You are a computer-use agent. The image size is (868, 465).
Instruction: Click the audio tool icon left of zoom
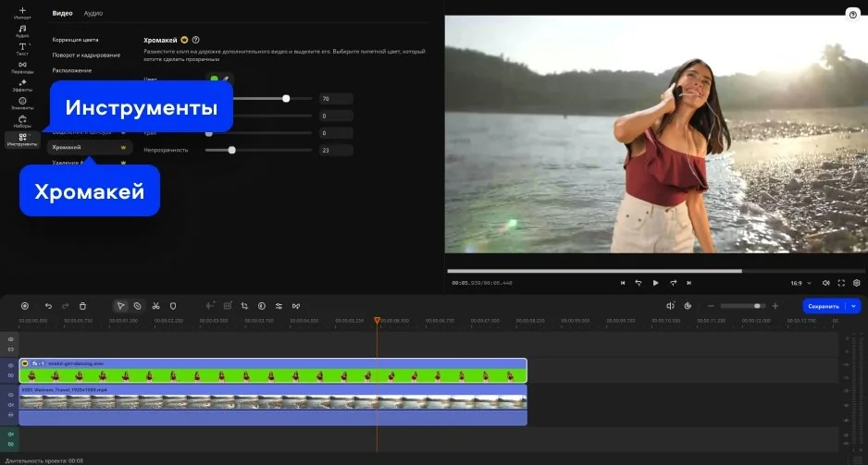pos(670,306)
